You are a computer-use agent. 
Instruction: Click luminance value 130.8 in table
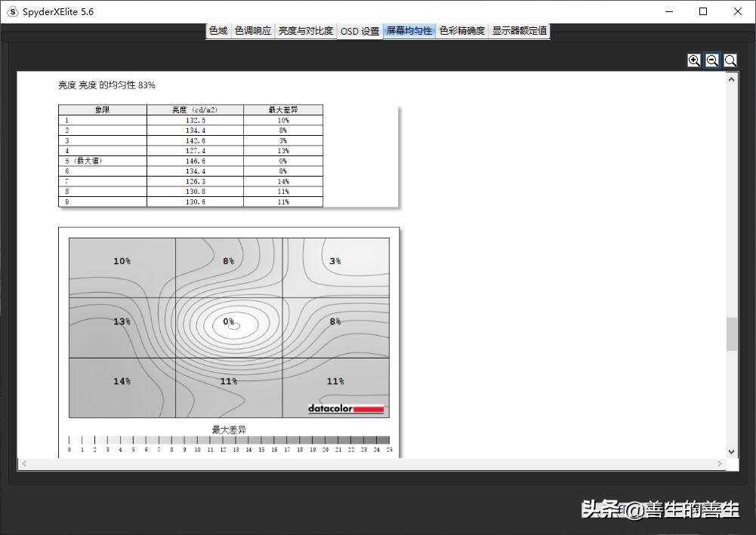(196, 192)
